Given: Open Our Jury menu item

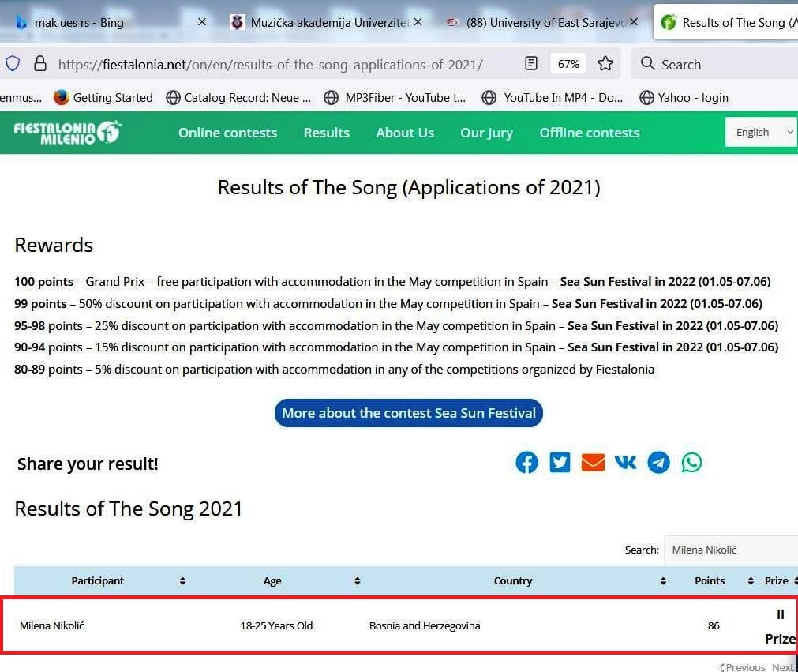Looking at the screenshot, I should pos(486,133).
